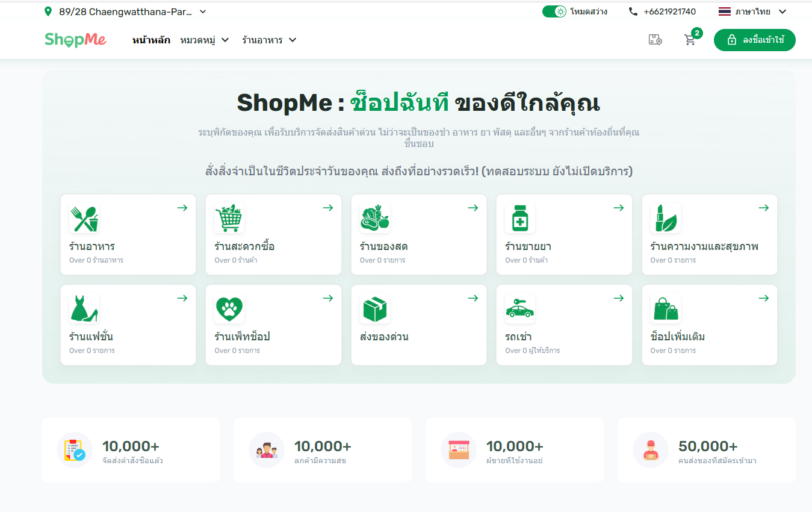Click the cart badge showing 2

pos(697,33)
